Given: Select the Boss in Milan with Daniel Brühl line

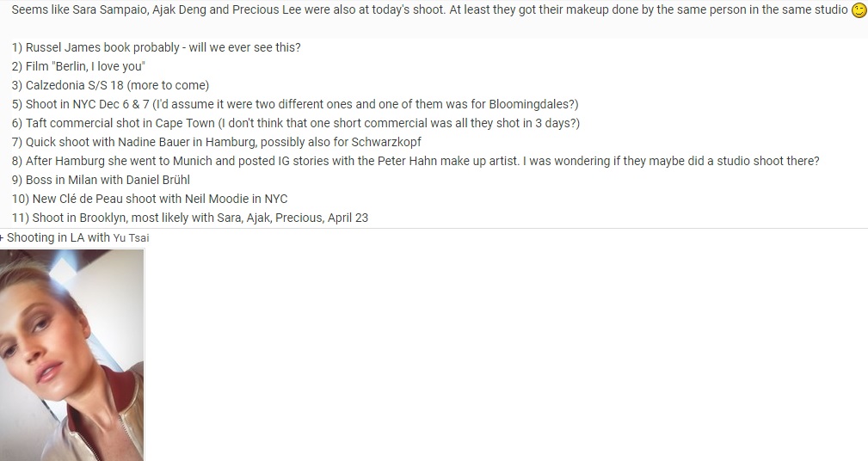Looking at the screenshot, I should click(101, 180).
